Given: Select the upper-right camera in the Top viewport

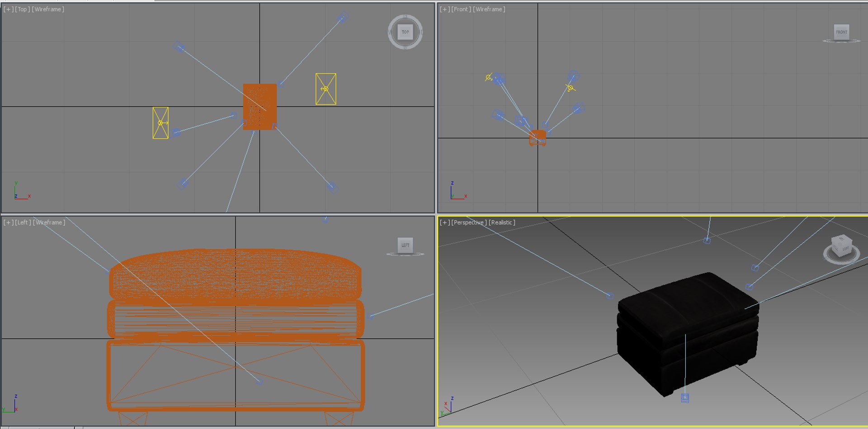Looking at the screenshot, I should [x=343, y=18].
